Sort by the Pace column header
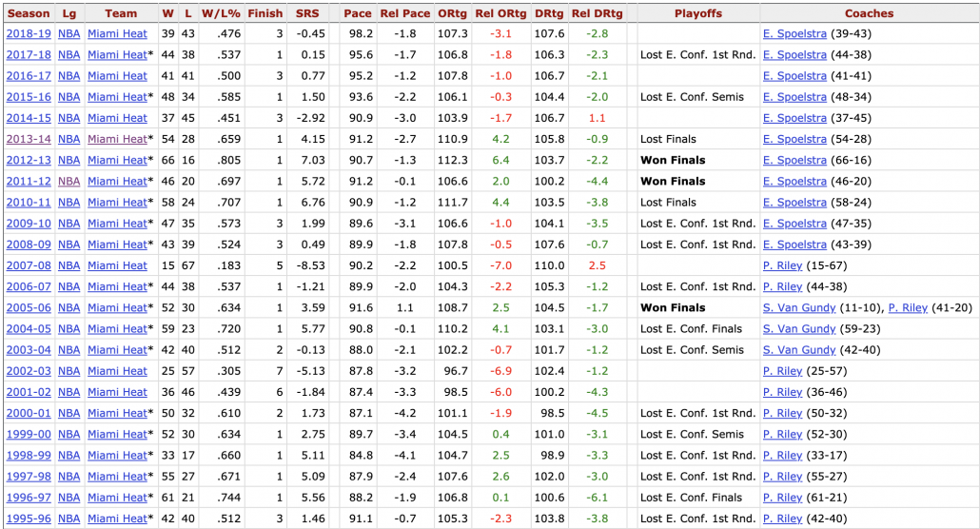The width and height of the screenshot is (980, 529). (357, 13)
